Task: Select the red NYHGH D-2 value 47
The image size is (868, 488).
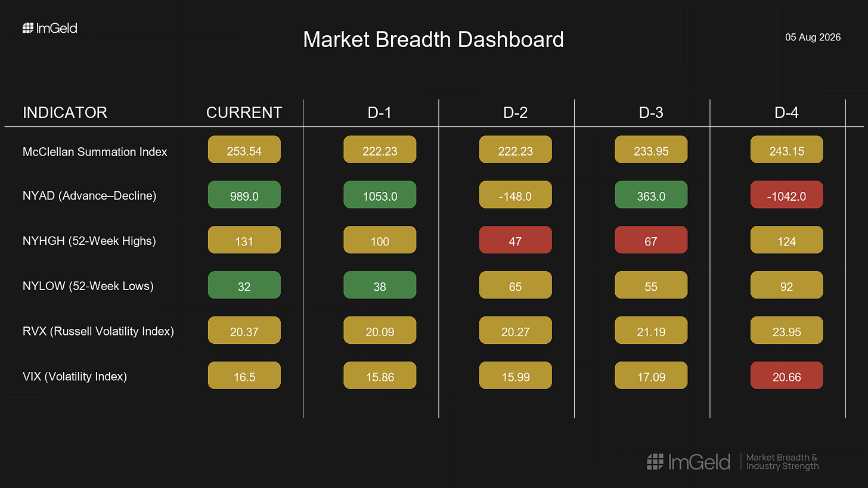Action: pos(515,240)
